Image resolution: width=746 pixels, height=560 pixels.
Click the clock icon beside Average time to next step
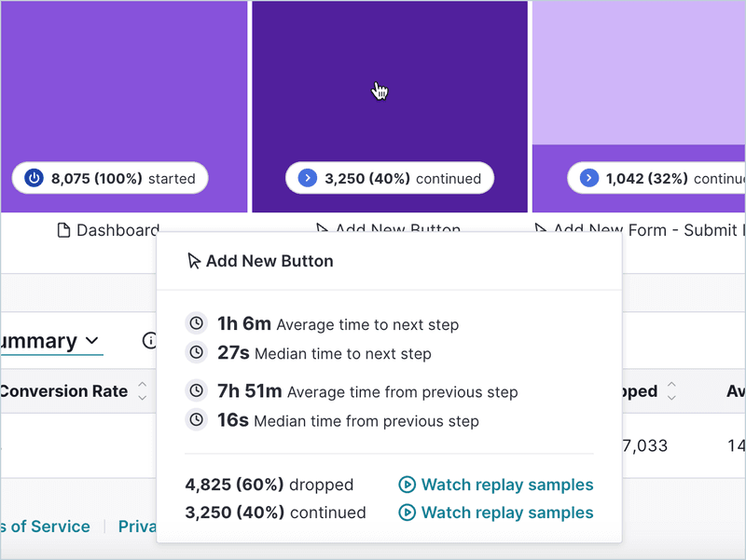pos(196,324)
